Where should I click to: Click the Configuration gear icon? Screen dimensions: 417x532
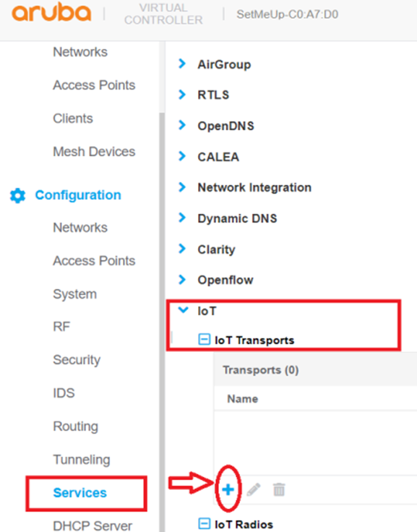click(17, 196)
